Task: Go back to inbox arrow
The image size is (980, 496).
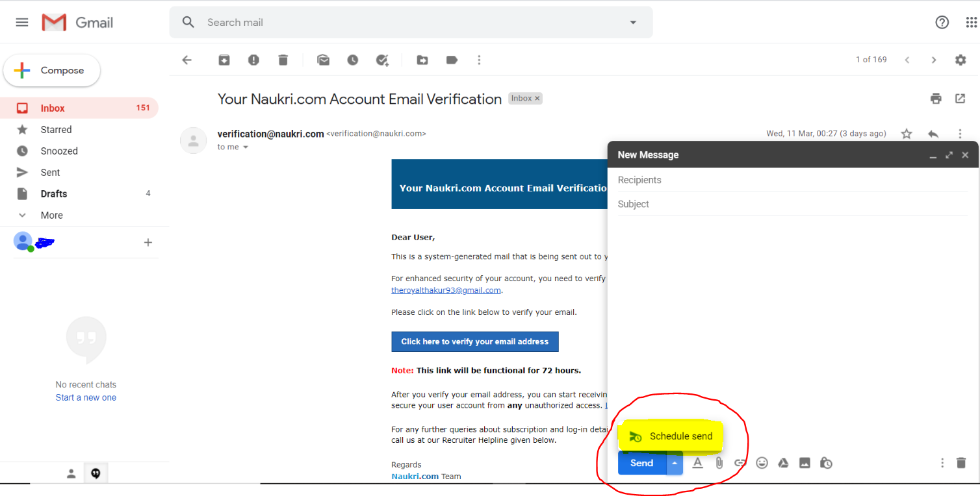Action: click(187, 60)
